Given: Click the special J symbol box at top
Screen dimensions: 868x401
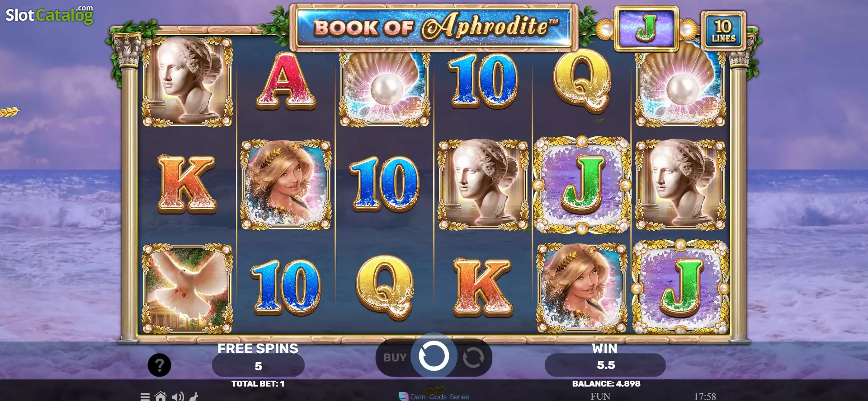Looking at the screenshot, I should click(x=646, y=28).
